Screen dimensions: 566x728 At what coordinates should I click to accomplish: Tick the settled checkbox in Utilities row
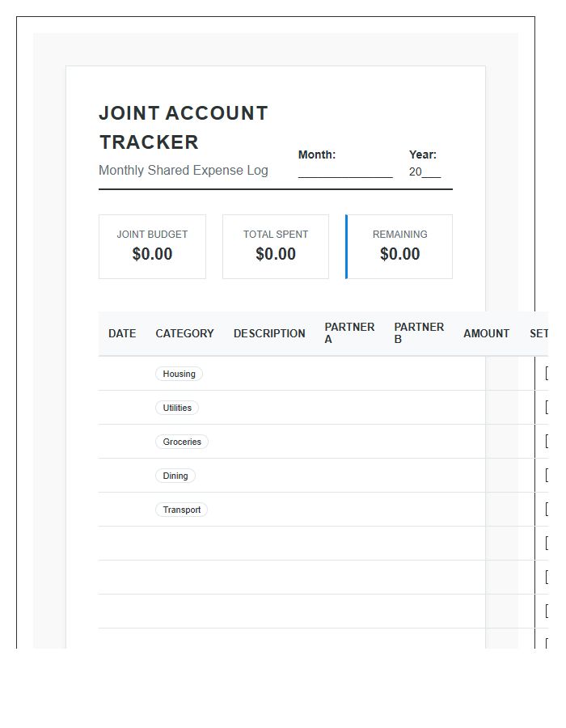pos(547,407)
